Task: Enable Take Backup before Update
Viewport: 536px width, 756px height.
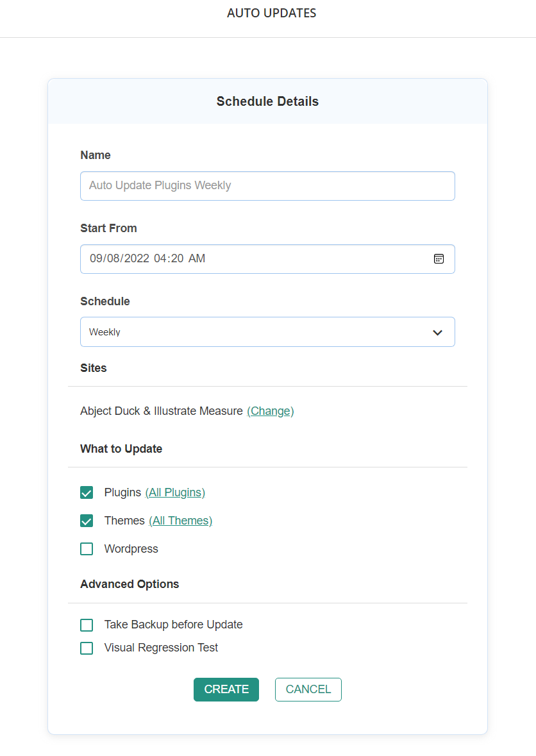Action: coord(87,625)
